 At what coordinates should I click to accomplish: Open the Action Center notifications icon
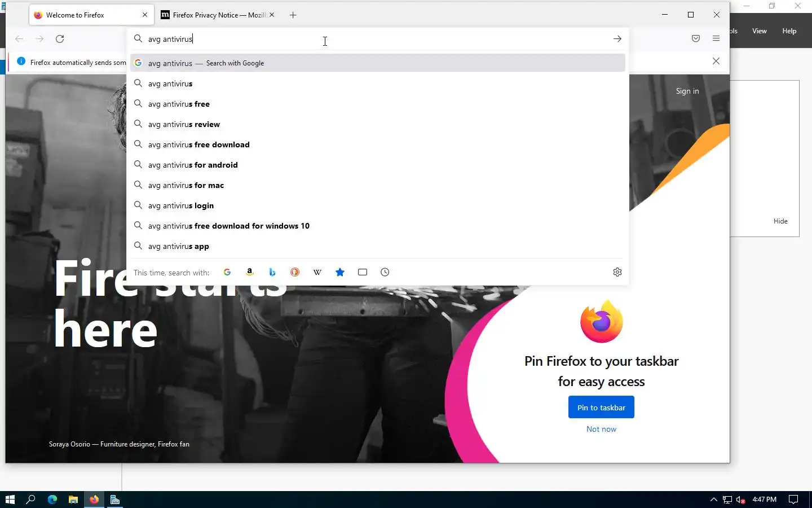click(x=793, y=500)
